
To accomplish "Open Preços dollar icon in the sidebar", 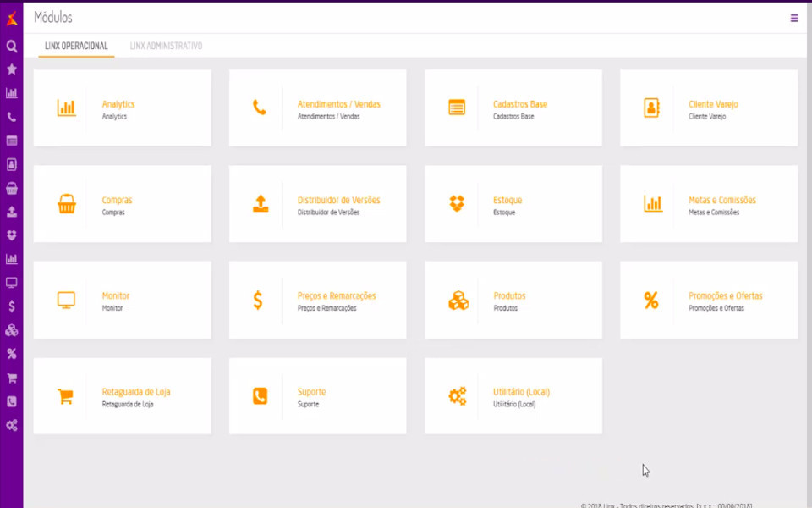I will coord(11,306).
